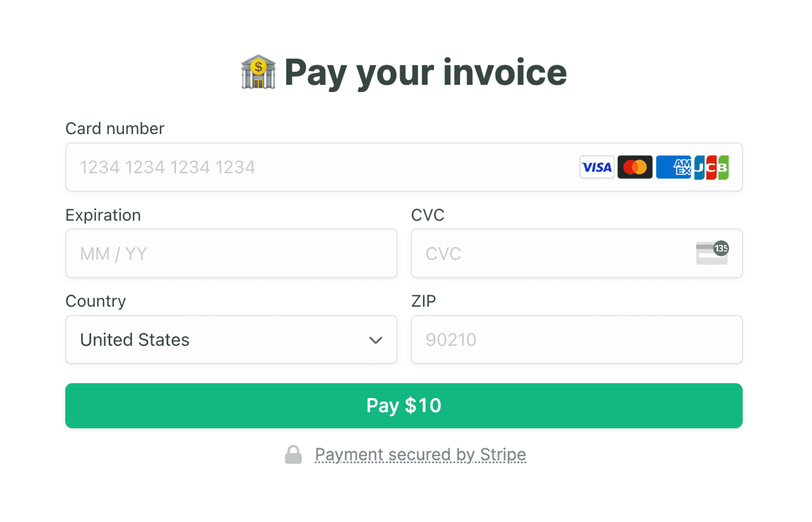Click the Expiration label text
Screen dimensions: 812x522
click(x=103, y=215)
